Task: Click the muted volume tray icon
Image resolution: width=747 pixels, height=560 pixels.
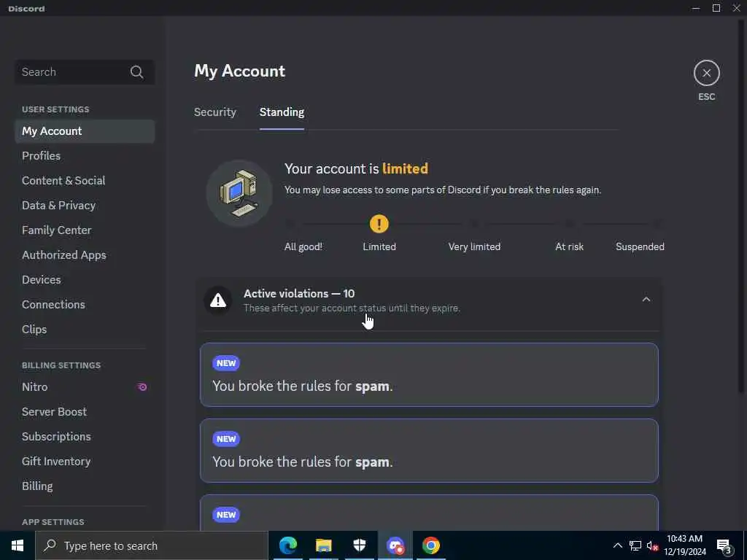Action: tap(652, 545)
